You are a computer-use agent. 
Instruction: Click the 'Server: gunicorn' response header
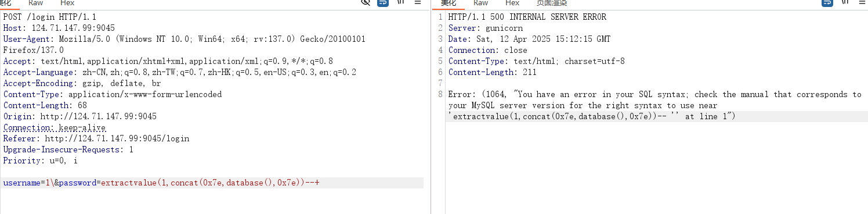(485, 28)
